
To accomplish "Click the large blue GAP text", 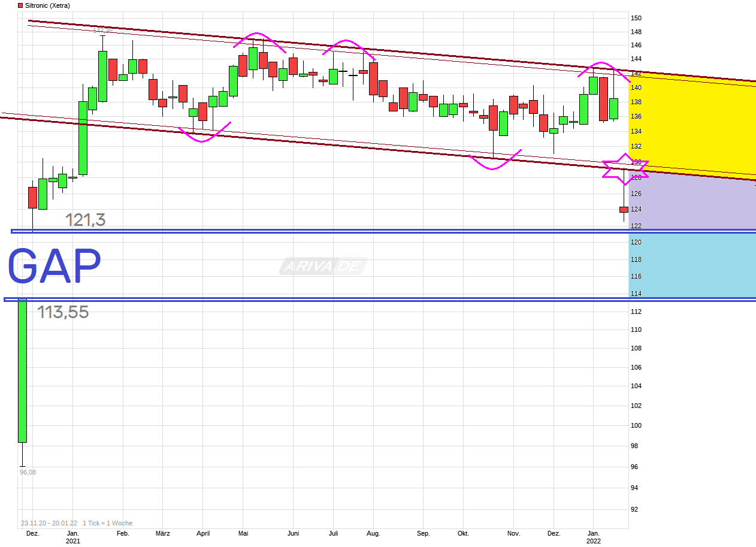I will (x=54, y=267).
